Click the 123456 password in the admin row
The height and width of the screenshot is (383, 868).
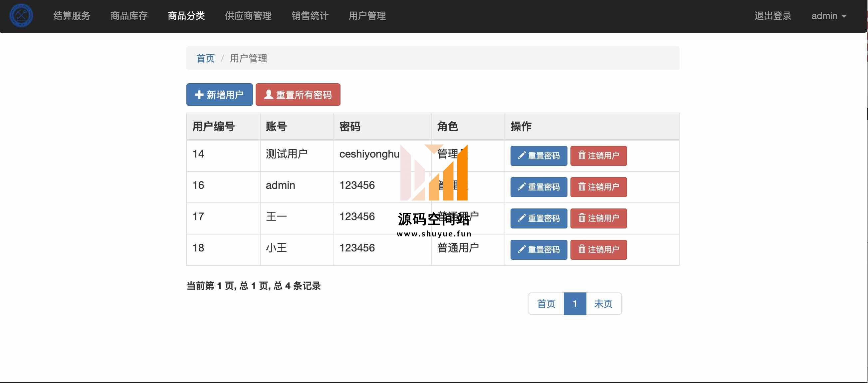point(357,186)
